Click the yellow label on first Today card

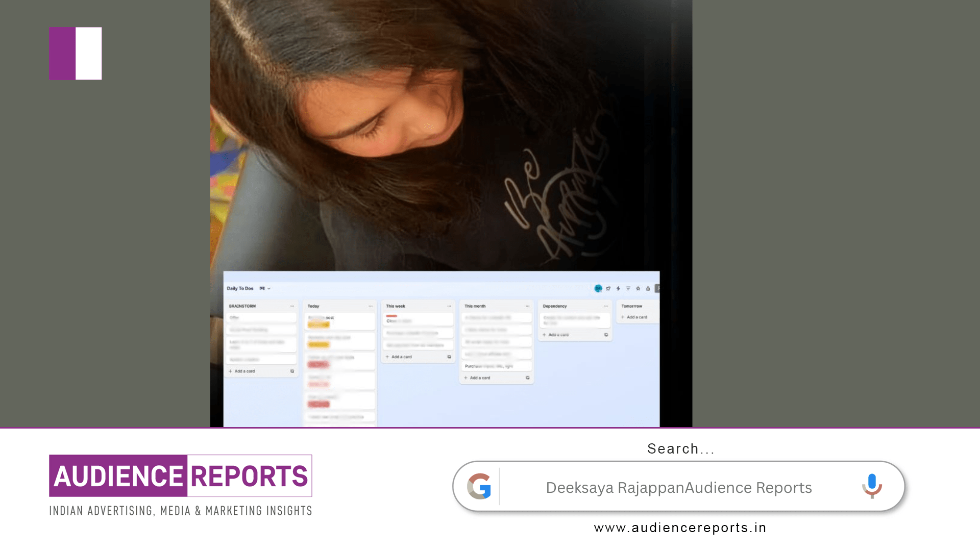[318, 325]
